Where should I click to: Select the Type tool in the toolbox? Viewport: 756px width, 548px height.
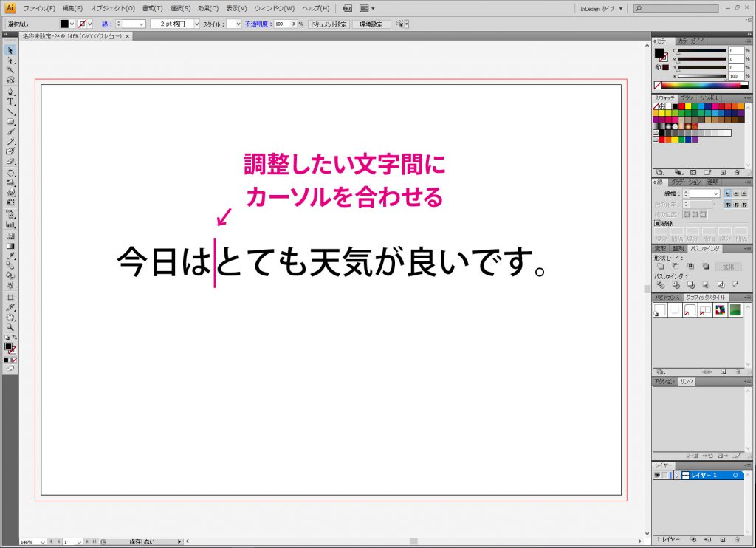[10, 102]
